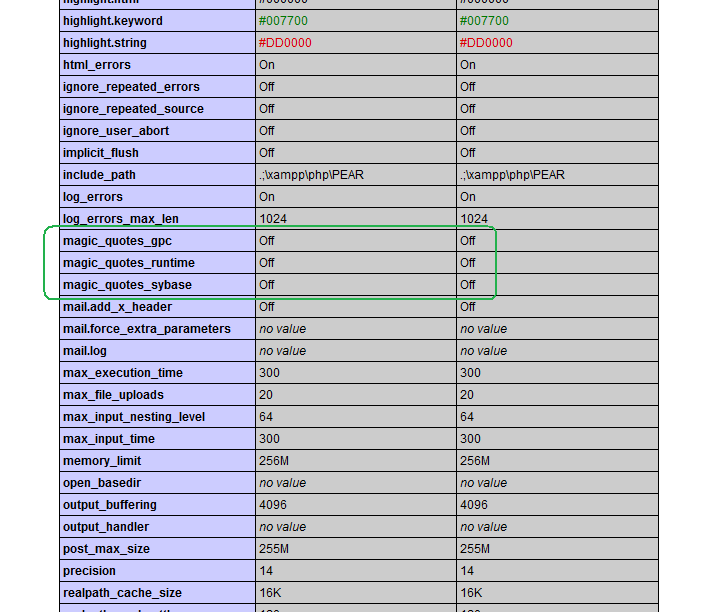The height and width of the screenshot is (612, 711).
Task: Select the memory_limit directive name
Action: pyautogui.click(x=102, y=461)
